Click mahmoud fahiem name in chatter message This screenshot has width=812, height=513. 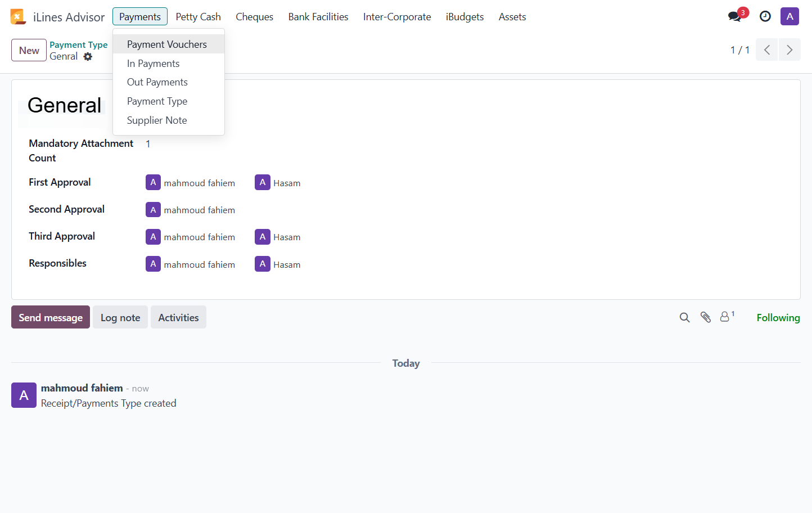(82, 388)
